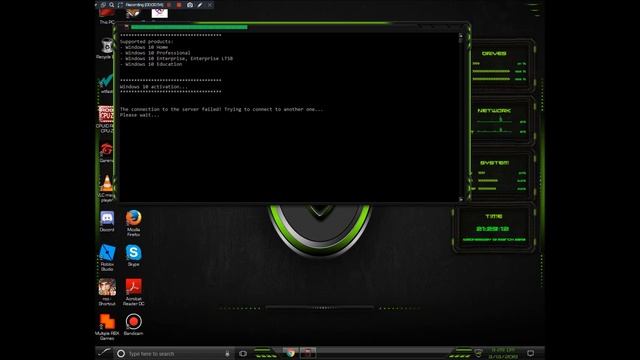Open the Garena desktop icon
This screenshot has width=640, height=360.
(107, 153)
